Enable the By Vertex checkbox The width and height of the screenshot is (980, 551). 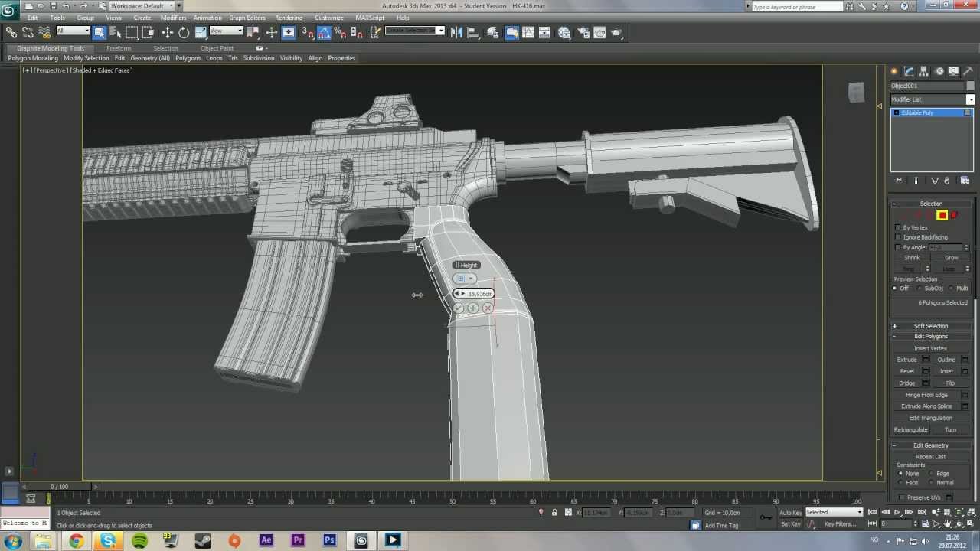(x=898, y=227)
